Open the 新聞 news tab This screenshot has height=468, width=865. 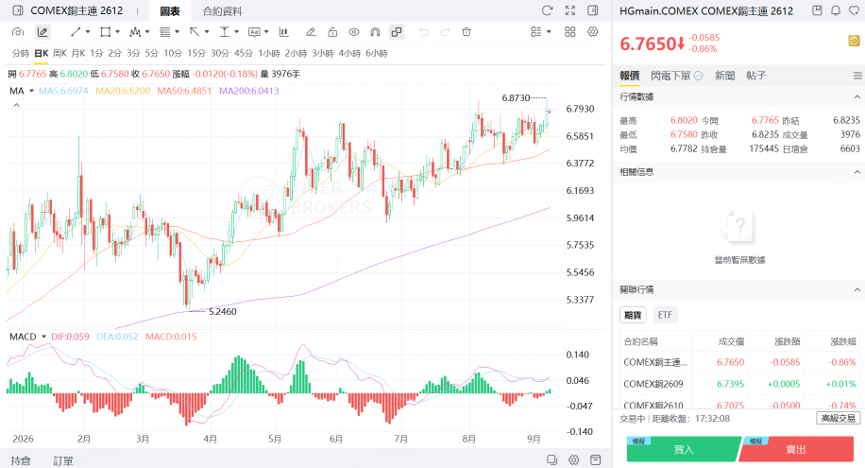pos(725,76)
